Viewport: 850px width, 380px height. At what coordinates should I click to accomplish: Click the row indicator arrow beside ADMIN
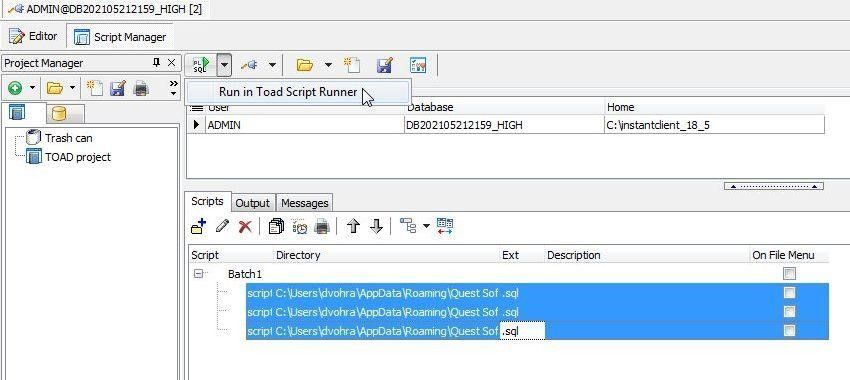point(196,125)
